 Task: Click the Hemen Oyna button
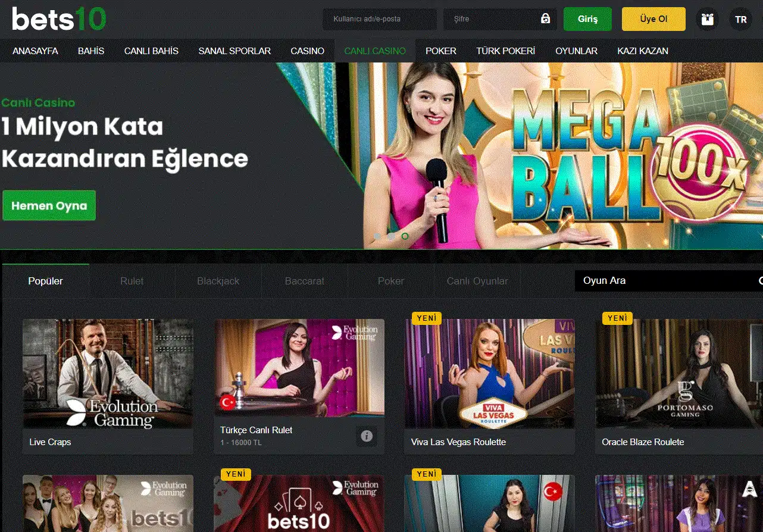tap(49, 206)
